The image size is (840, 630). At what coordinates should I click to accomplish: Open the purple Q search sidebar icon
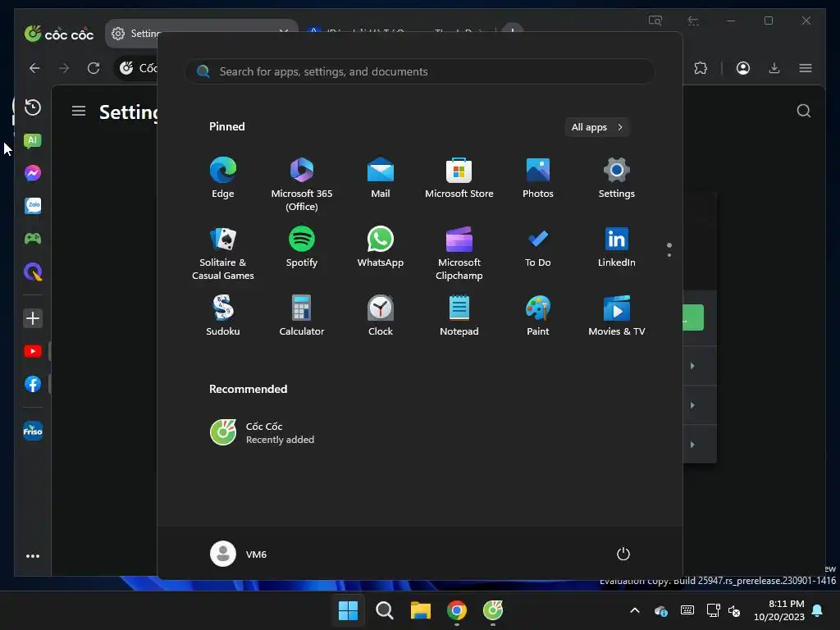pos(33,272)
